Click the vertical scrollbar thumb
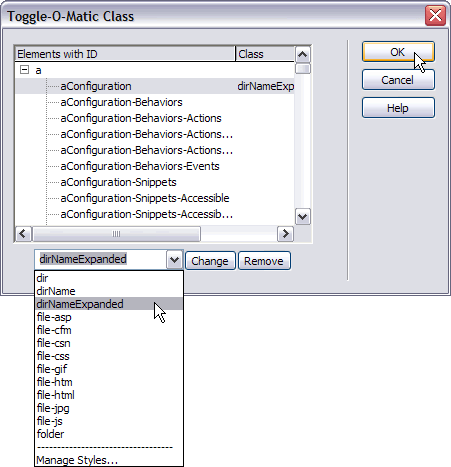Image resolution: width=451 pixels, height=467 pixels. (303, 69)
